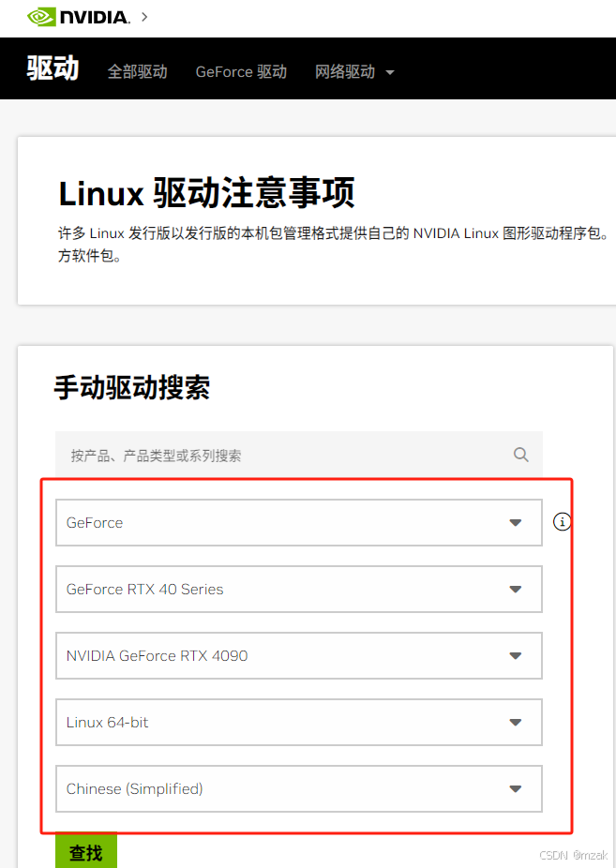Open the GeForce product type dropdown
616x868 pixels.
coord(299,522)
